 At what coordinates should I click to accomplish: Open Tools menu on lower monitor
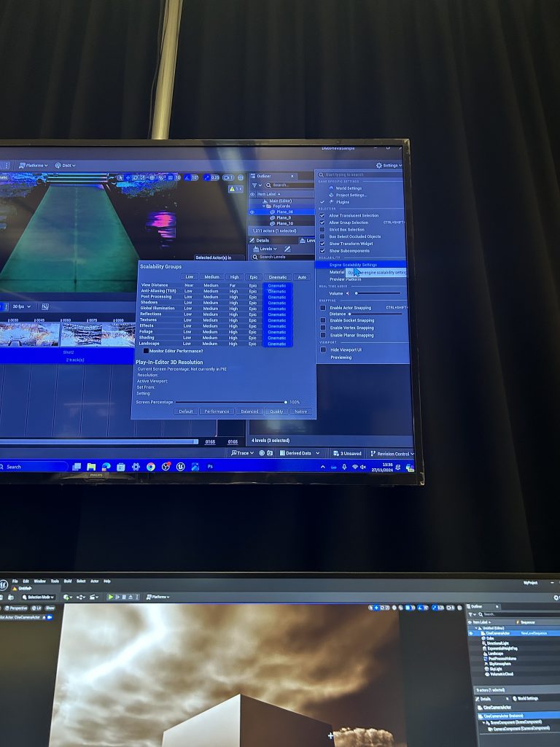tap(55, 581)
